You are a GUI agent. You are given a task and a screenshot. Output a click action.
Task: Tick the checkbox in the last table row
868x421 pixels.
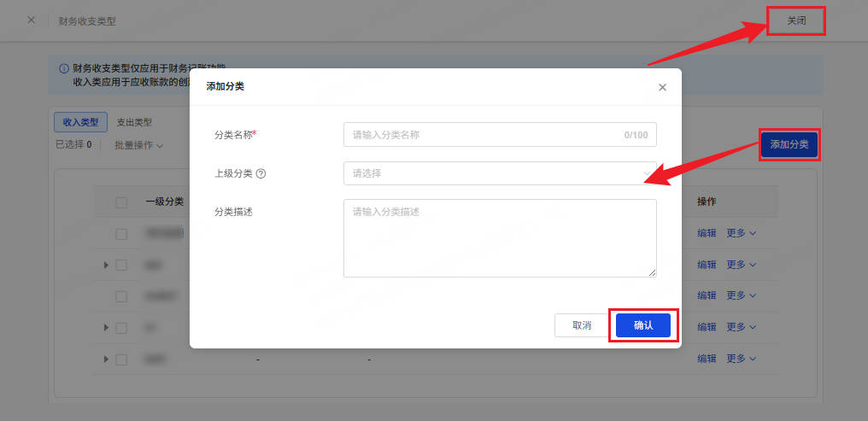[x=121, y=360]
